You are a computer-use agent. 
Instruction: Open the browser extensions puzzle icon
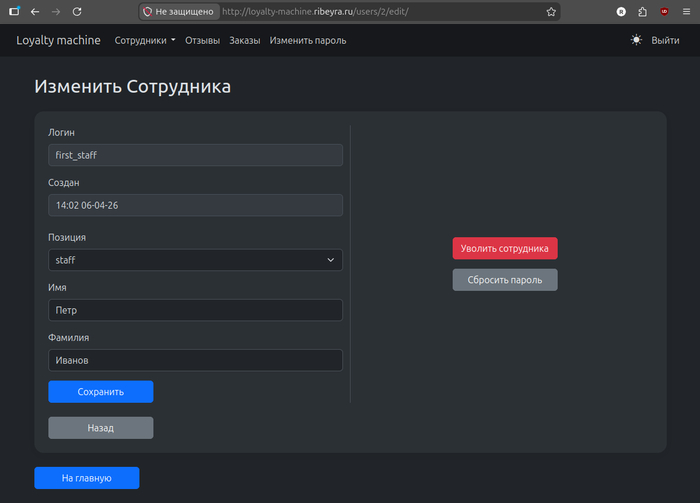[x=643, y=12]
